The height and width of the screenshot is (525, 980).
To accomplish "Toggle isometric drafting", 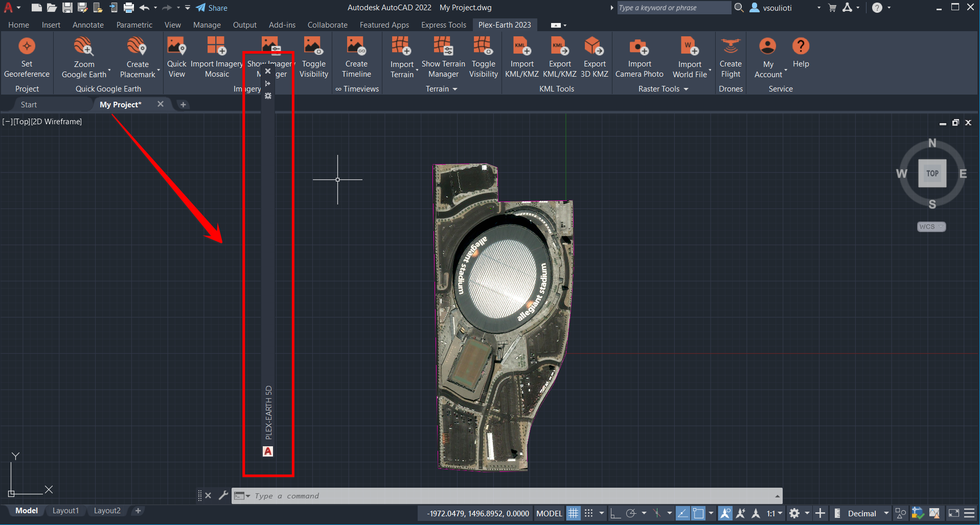I will (x=657, y=513).
